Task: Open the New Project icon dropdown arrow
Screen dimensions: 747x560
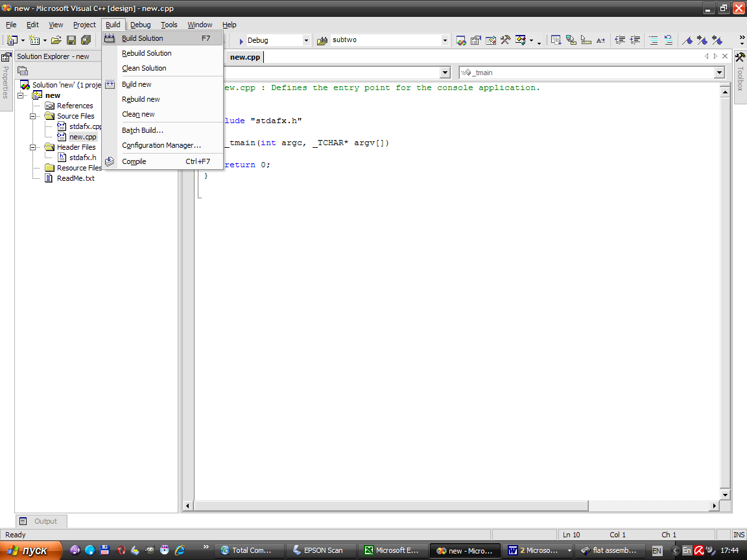Action: tap(23, 41)
